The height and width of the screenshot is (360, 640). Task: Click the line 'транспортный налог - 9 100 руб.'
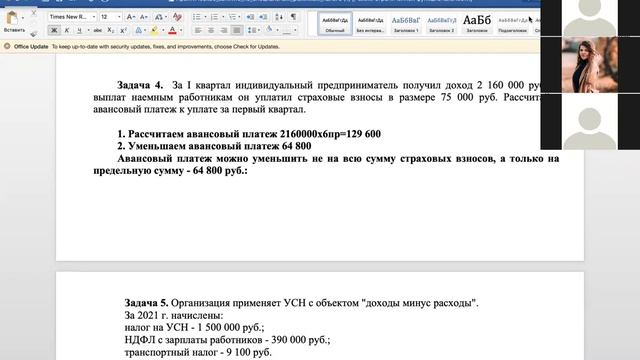pyautogui.click(x=198, y=352)
